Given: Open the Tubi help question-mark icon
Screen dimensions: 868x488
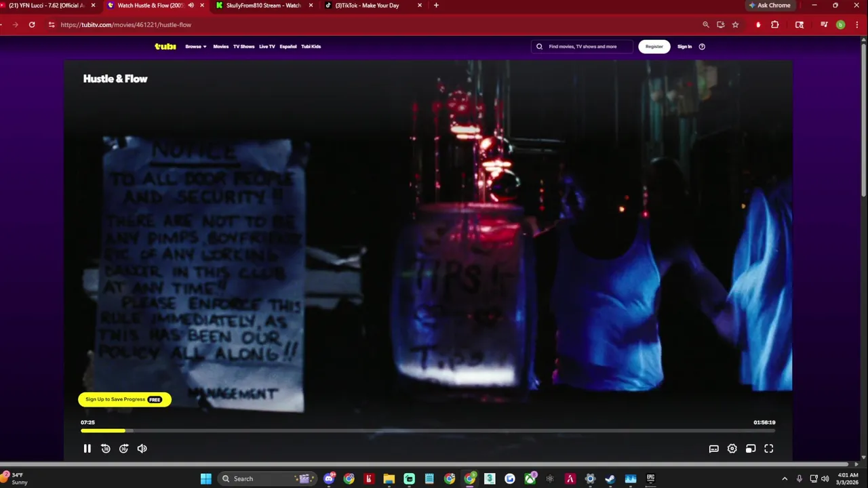Looking at the screenshot, I should point(702,47).
